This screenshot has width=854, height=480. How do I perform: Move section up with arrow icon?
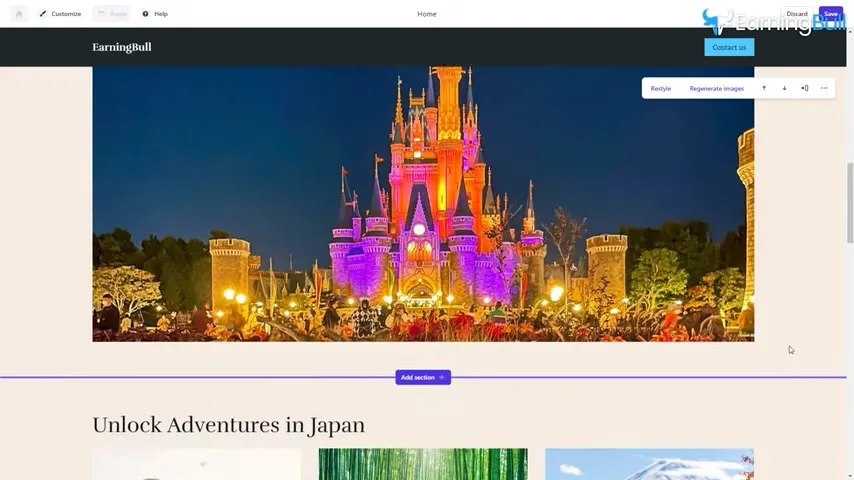click(764, 88)
